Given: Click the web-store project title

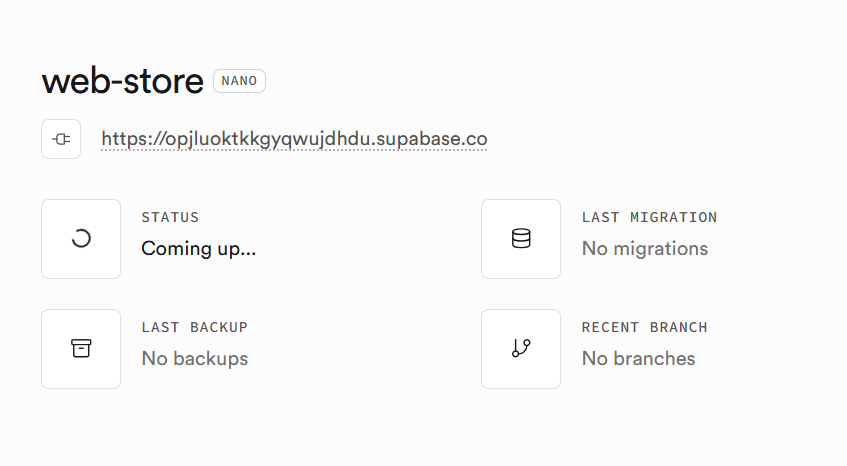Looking at the screenshot, I should (x=122, y=82).
